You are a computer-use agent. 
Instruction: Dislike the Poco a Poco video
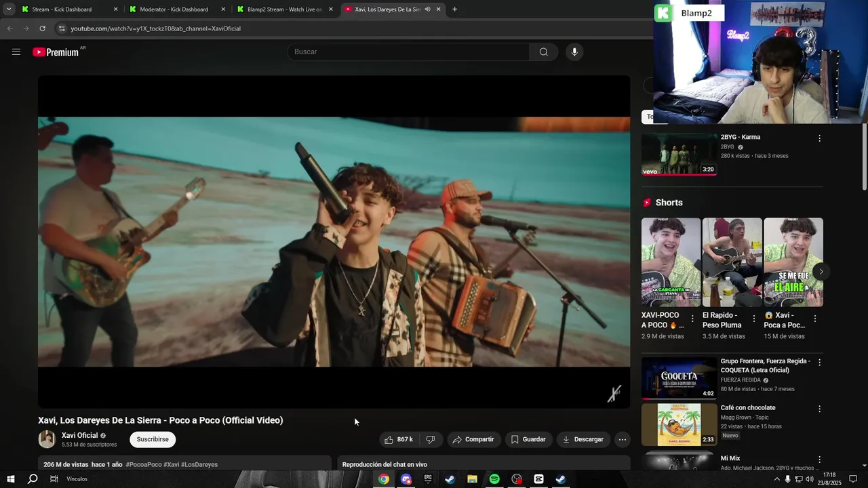(x=430, y=439)
